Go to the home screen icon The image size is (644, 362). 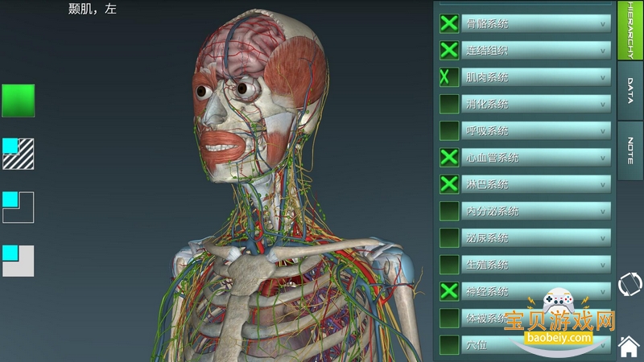630,348
